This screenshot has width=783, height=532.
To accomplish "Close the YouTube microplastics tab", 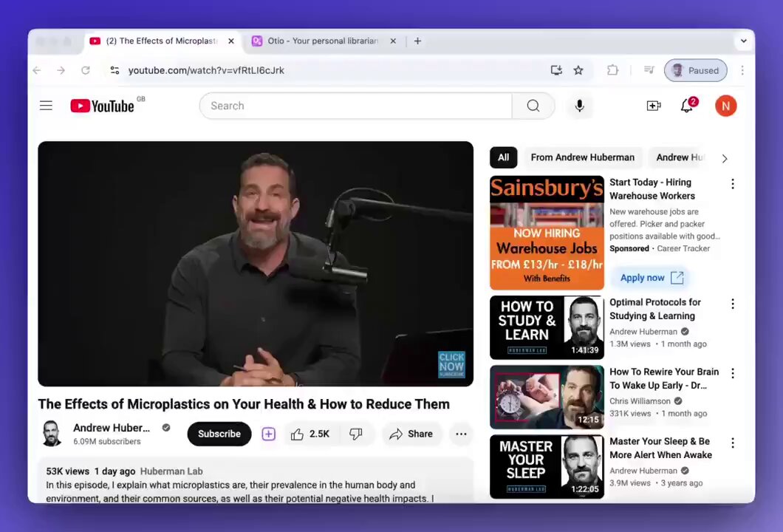I will 231,41.
